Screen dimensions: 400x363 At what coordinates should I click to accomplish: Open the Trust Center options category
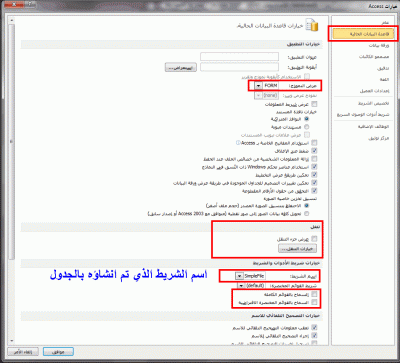(x=378, y=138)
